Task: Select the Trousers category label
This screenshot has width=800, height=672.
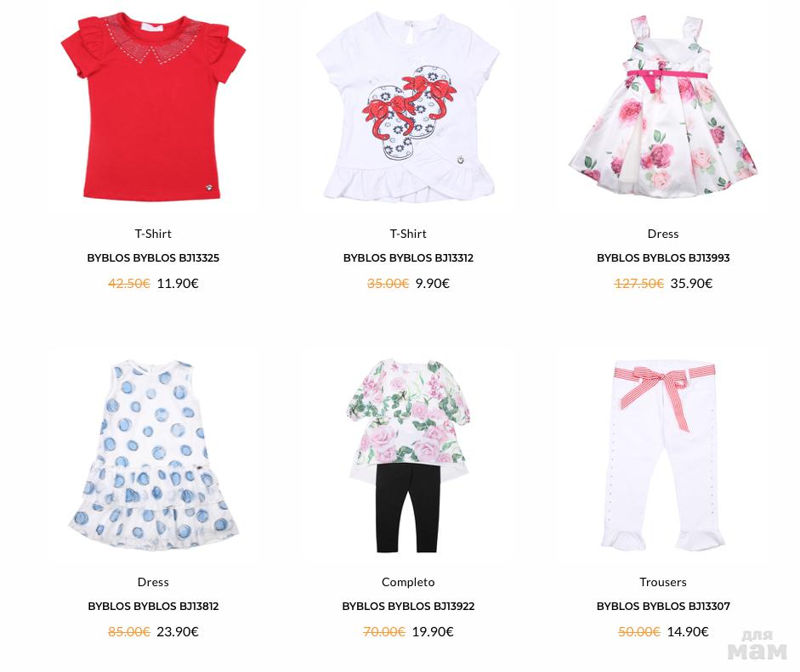Action: pyautogui.click(x=663, y=582)
